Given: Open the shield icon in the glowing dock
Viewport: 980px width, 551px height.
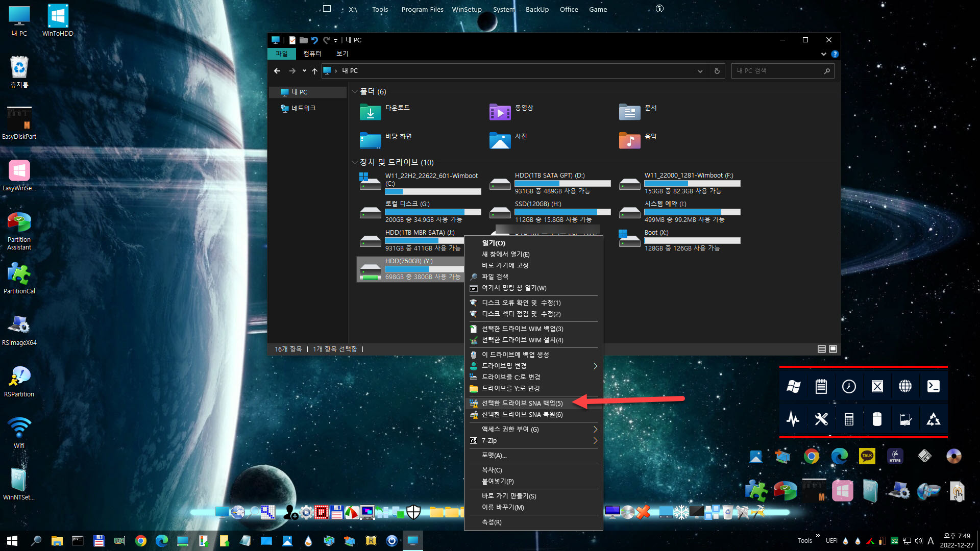Looking at the screenshot, I should 413,512.
